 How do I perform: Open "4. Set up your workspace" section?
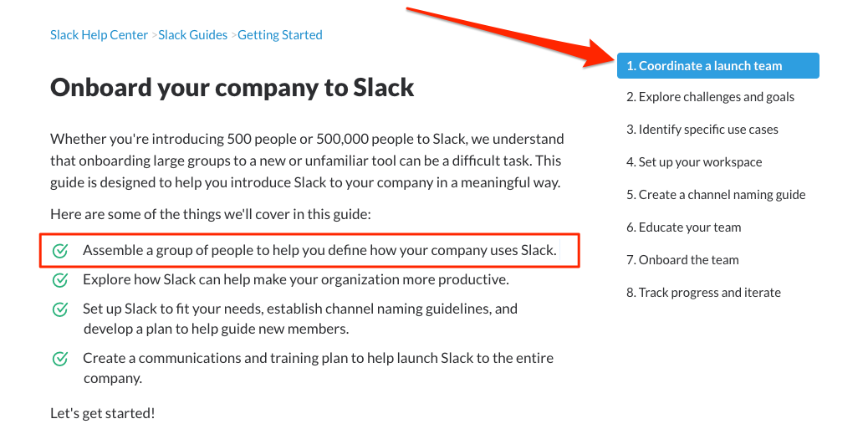[x=694, y=162]
